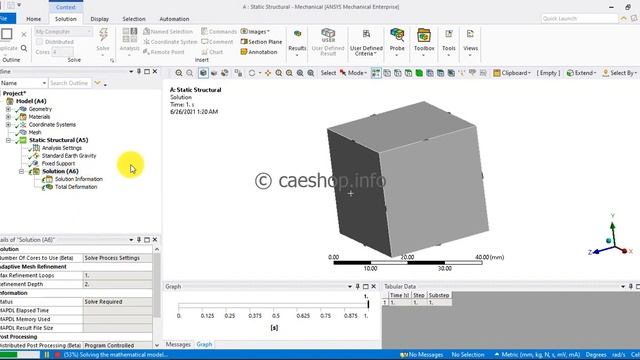640x360 pixels.
Task: Pin the Details of Solution panel
Action: point(139,240)
